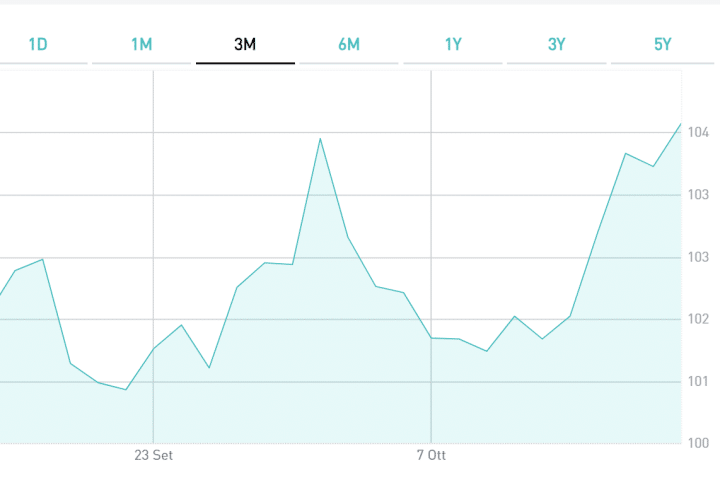Switch to the 1M range tab
Image resolution: width=720 pixels, height=480 pixels.
point(141,44)
